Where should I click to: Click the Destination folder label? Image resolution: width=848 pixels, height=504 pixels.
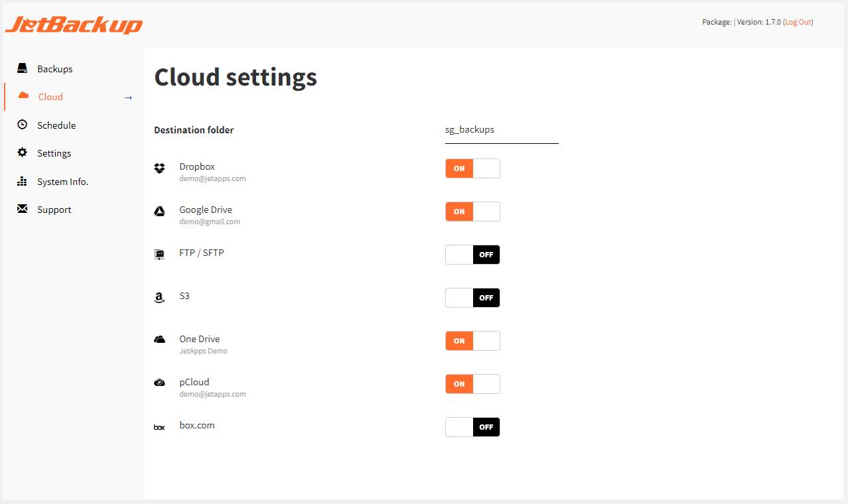[194, 130]
